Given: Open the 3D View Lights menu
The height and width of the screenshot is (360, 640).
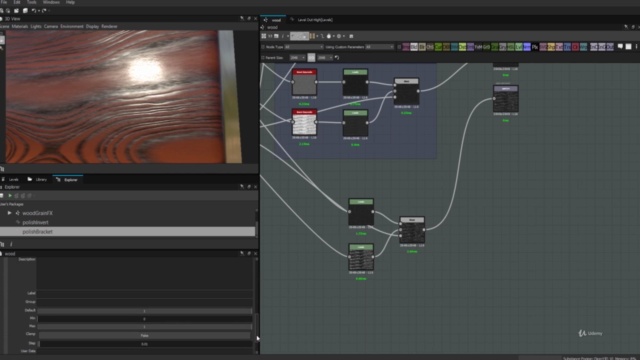Looking at the screenshot, I should 36,26.
